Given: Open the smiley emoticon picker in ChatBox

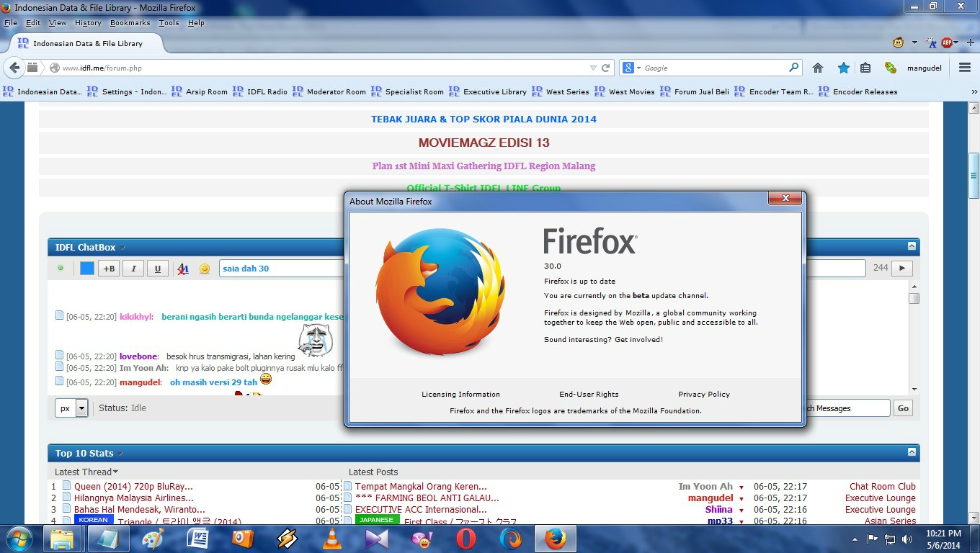Looking at the screenshot, I should click(x=205, y=269).
